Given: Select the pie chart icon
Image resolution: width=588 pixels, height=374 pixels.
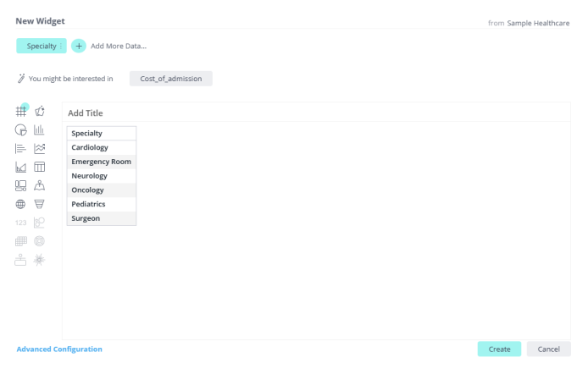Looking at the screenshot, I should 21,130.
